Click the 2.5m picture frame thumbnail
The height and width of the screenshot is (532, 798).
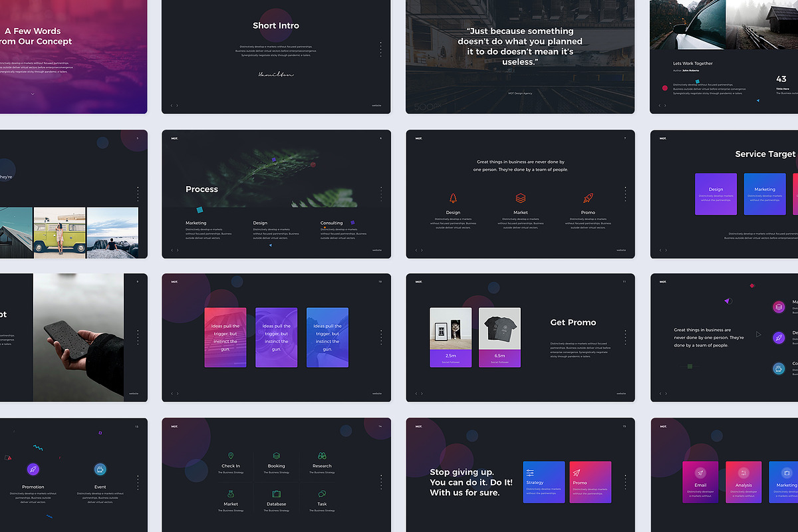point(451,329)
